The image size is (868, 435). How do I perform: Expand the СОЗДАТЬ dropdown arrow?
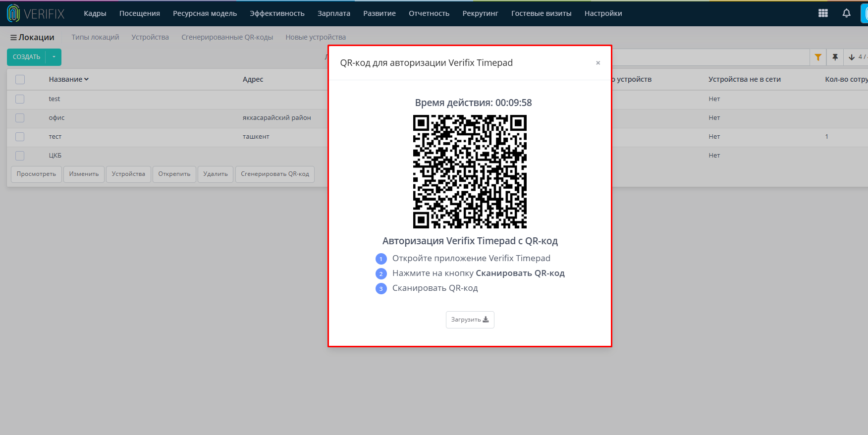click(54, 57)
